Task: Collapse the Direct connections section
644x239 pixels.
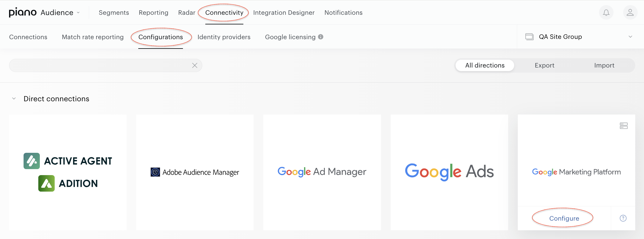Action: 14,99
